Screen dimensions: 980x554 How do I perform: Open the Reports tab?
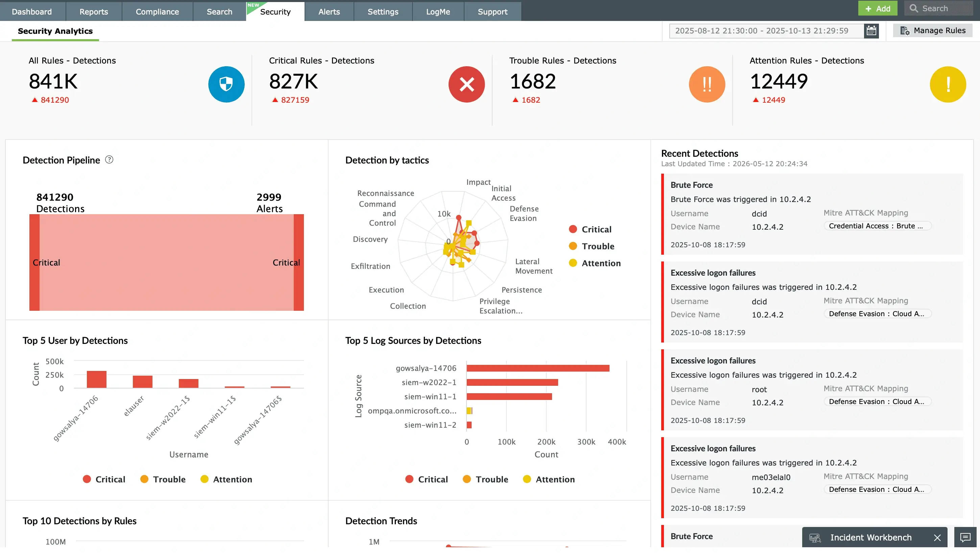tap(94, 11)
